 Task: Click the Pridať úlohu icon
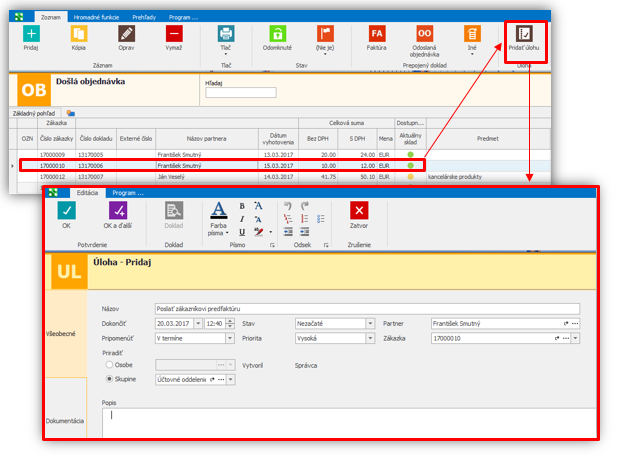point(524,34)
